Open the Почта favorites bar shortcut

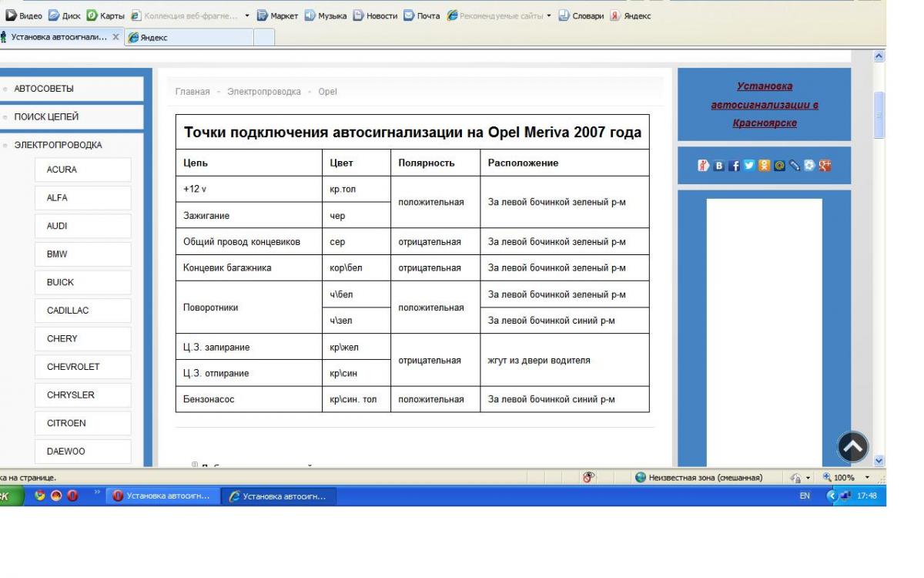tap(422, 15)
